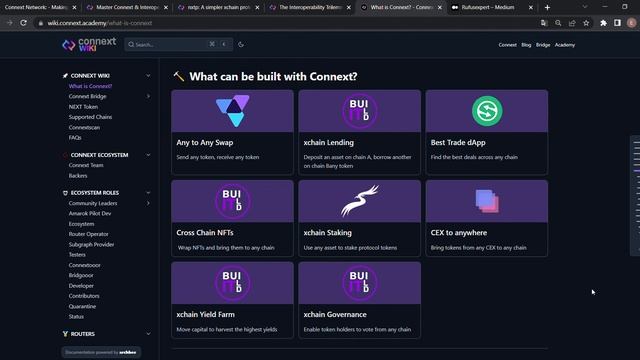Open Connext Team sidebar item

pyautogui.click(x=86, y=165)
